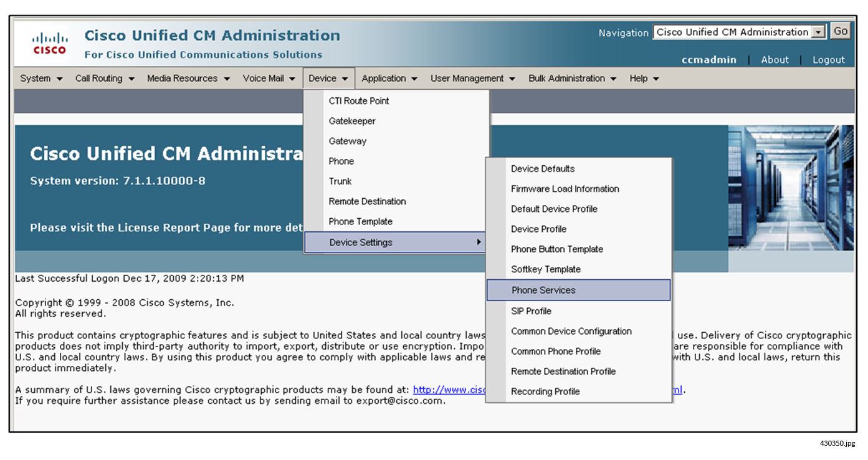Open the Application menu
The height and width of the screenshot is (460, 868).
389,79
